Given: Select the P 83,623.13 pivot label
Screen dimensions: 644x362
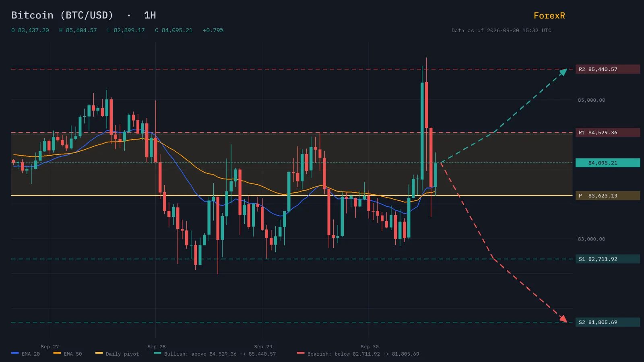Looking at the screenshot, I should (x=608, y=195).
